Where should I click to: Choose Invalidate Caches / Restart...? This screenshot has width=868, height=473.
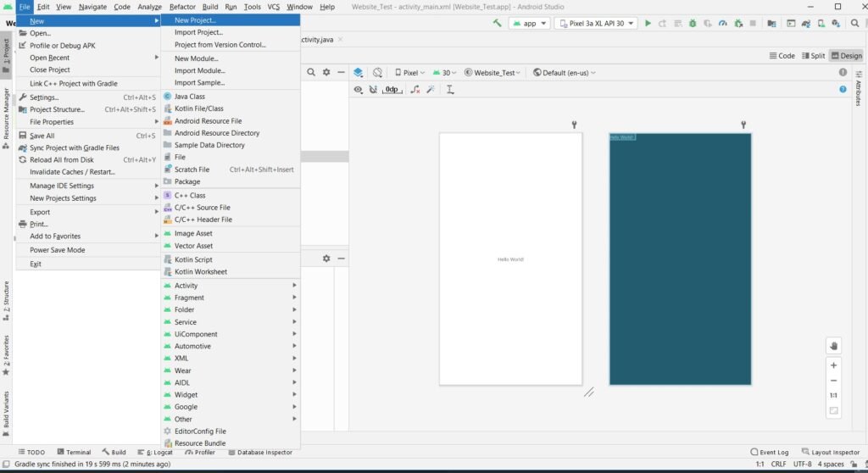click(x=88, y=172)
